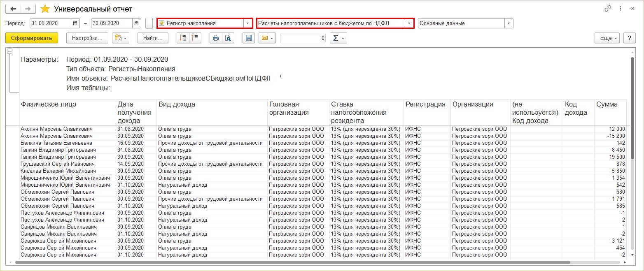Click the Найти... button
This screenshot has width=644, height=271.
[153, 38]
